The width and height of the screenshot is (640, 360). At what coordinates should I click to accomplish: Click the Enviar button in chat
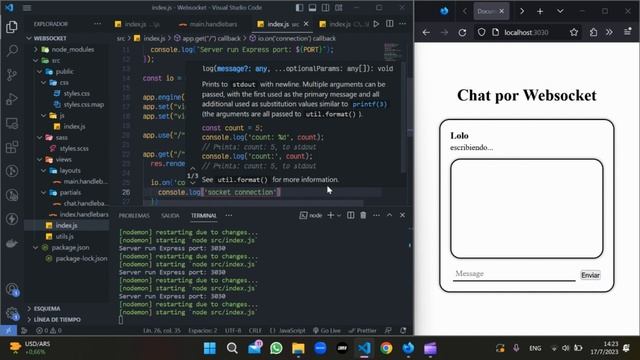[x=590, y=275]
